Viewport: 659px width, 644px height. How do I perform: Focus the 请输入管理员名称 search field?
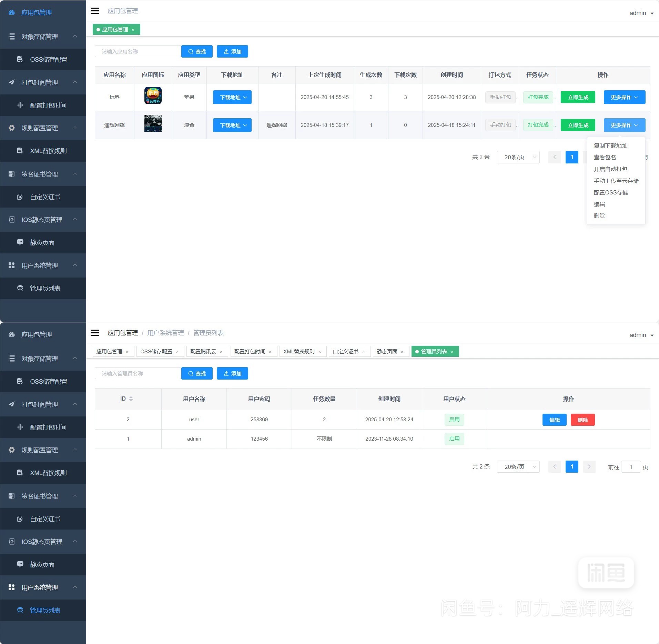point(138,374)
